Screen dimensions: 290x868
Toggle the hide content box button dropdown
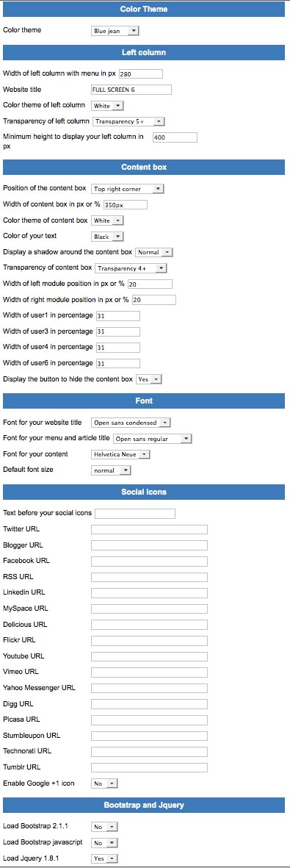149,379
